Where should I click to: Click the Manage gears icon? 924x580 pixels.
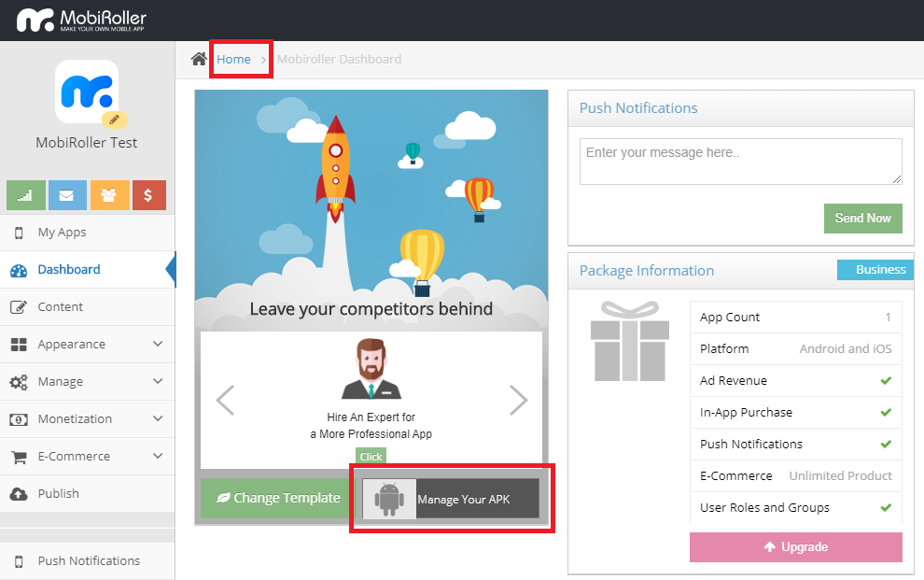[19, 383]
